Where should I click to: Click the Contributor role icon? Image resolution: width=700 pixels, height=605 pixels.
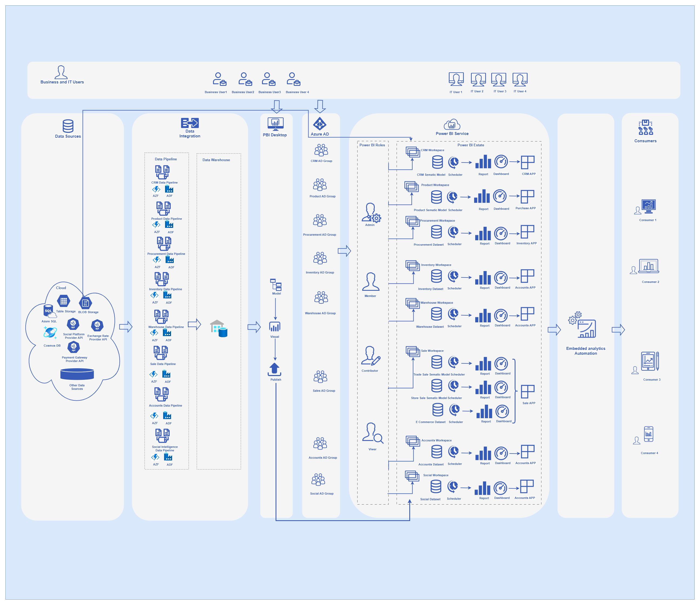click(371, 356)
